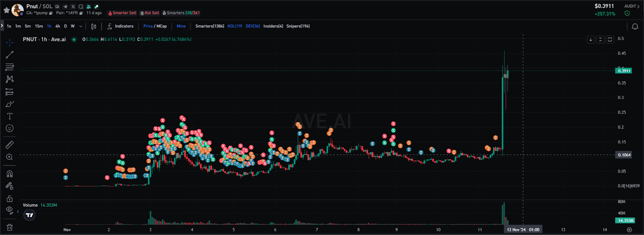This screenshot has height=235, width=644.
Task: Select the ruler measure tool
Action: [10, 145]
